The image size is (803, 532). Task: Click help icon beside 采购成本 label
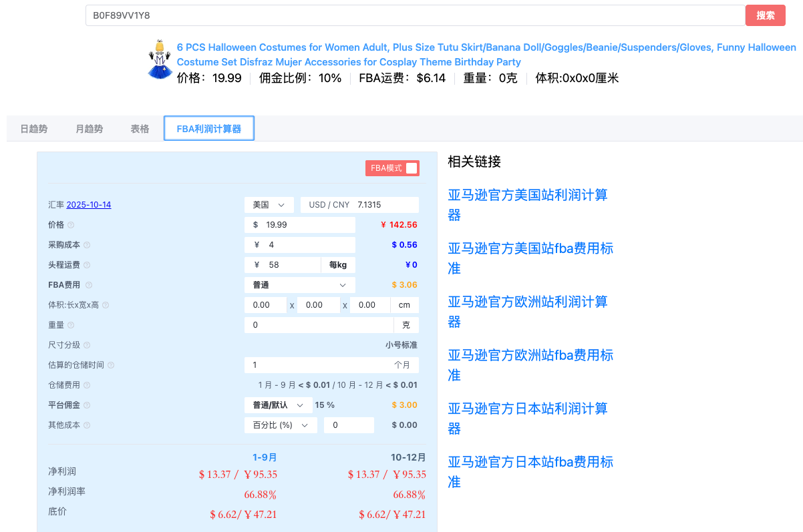87,245
